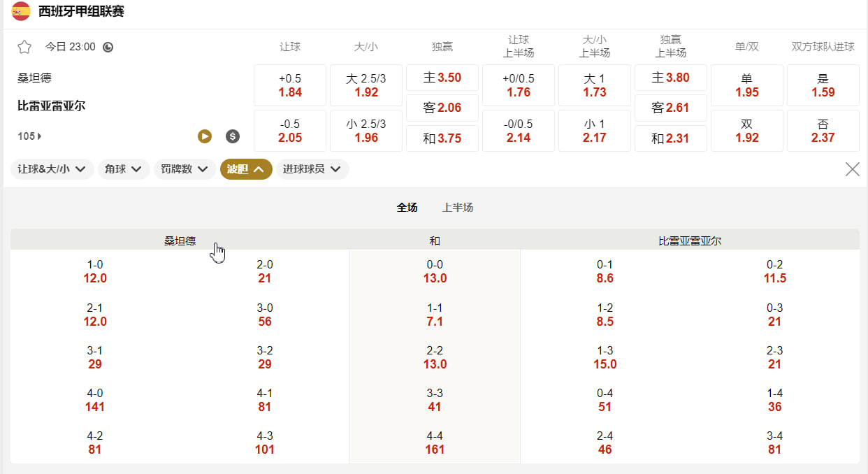This screenshot has width=868, height=474.
Task: Pick away score 1-4 at 36
Action: point(775,400)
